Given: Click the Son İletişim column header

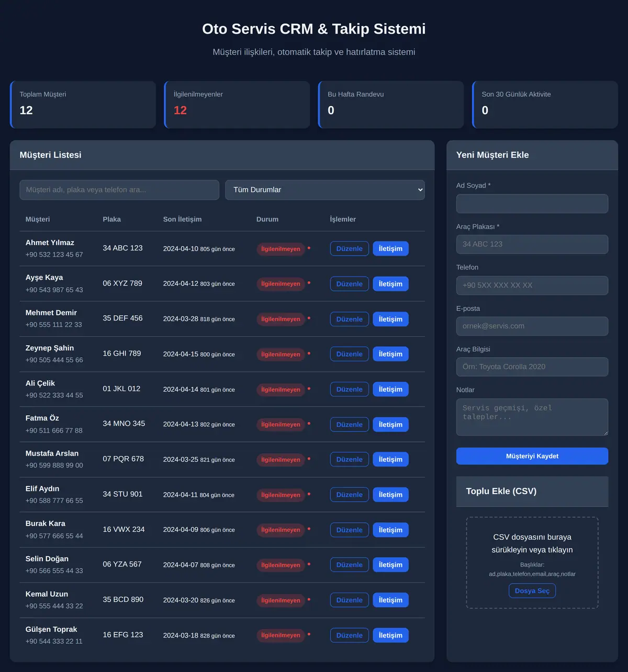Looking at the screenshot, I should (x=182, y=219).
